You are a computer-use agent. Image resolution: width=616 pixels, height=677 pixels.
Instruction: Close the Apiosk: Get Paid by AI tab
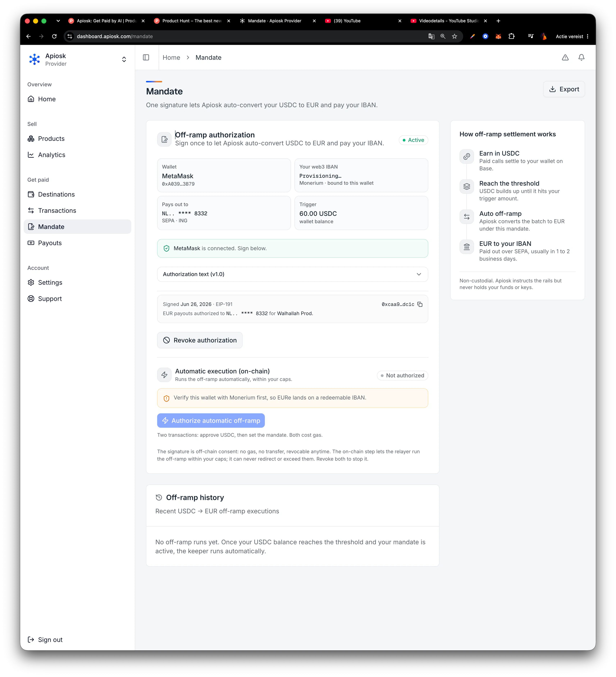[x=143, y=21]
